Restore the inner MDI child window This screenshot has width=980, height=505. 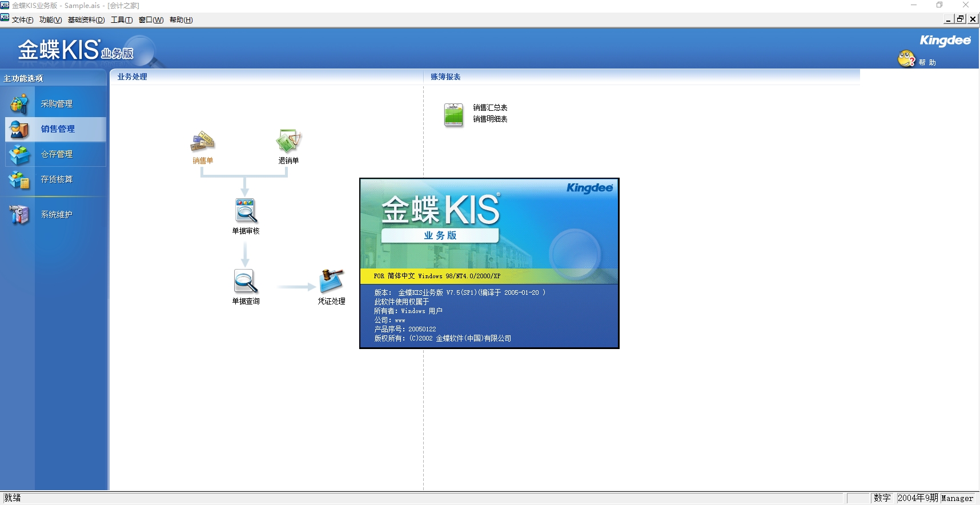tap(961, 19)
